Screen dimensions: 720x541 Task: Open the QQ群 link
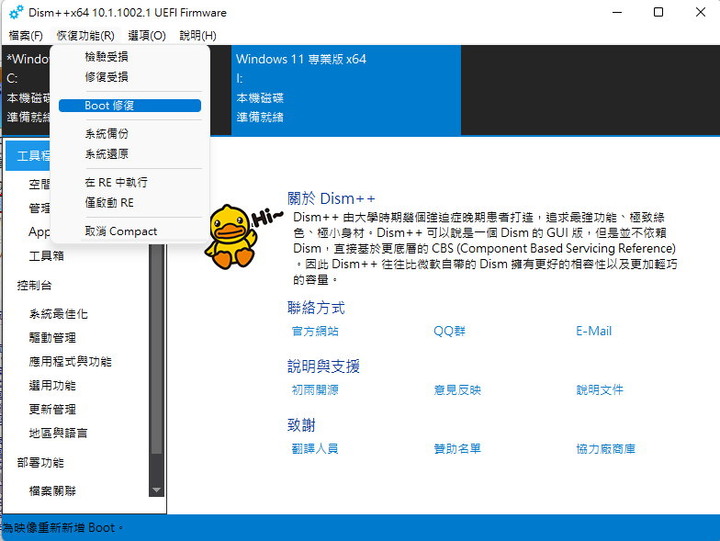point(449,331)
